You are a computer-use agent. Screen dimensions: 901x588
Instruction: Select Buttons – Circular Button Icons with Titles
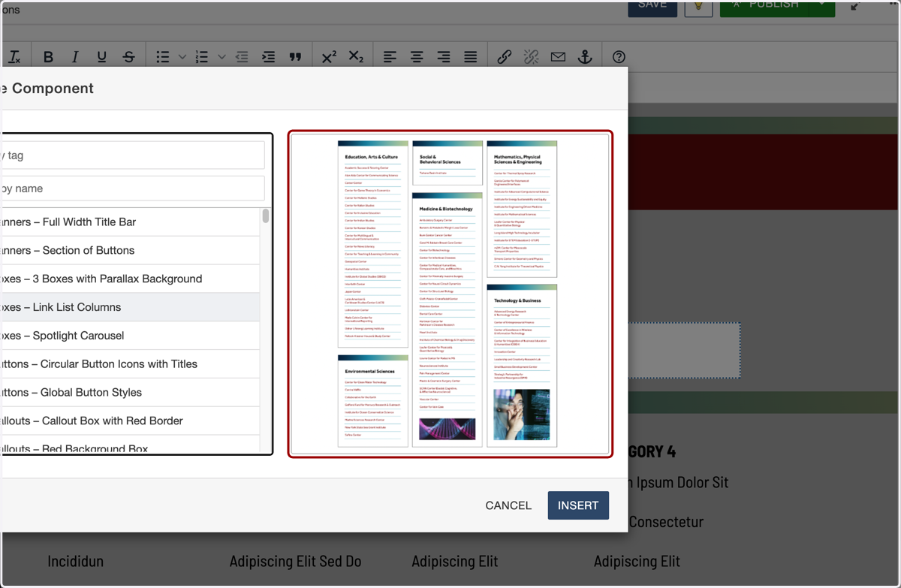click(131, 364)
